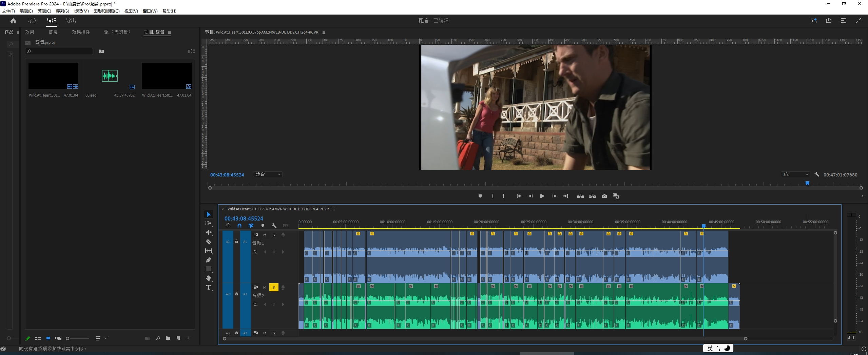Screen dimensions: 868x355
Task: Select the Hand tool
Action: pyautogui.click(x=209, y=278)
